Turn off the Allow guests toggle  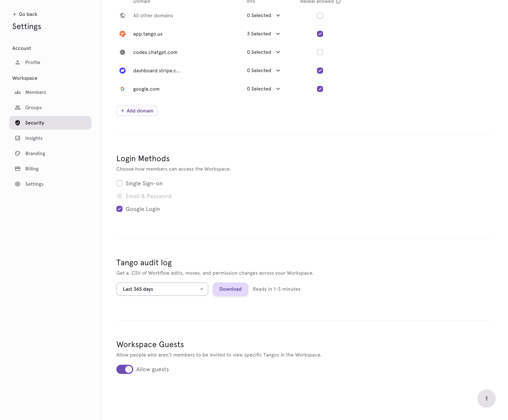tap(125, 369)
